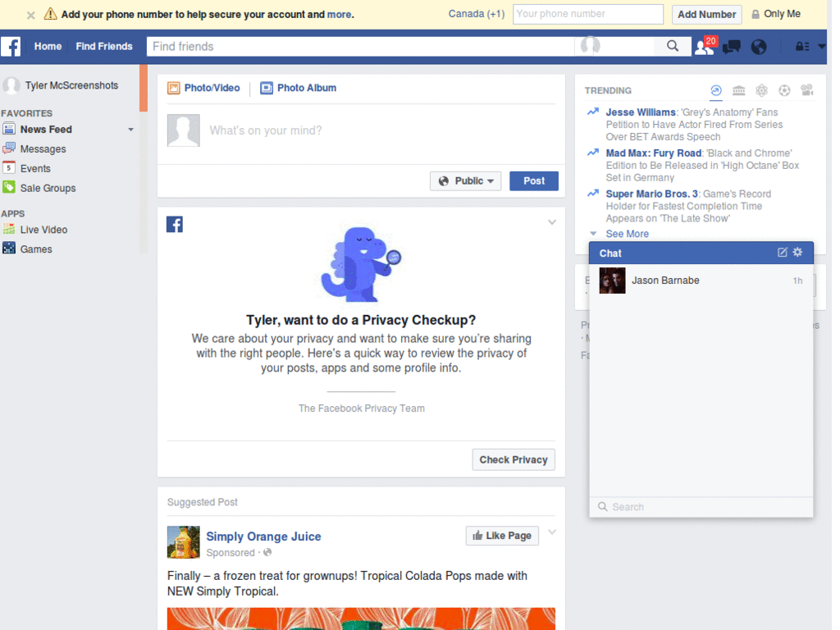Open Find Friends in the top bar
Screen dimensions: 840x630
click(104, 47)
